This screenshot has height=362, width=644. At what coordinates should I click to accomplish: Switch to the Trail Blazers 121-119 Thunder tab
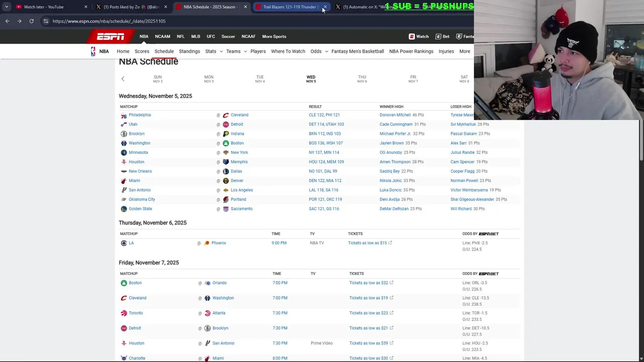tap(291, 7)
